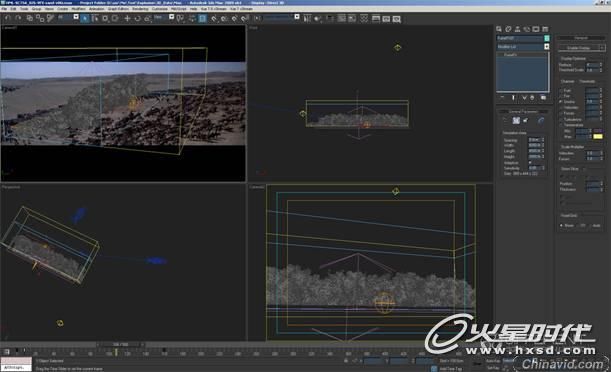The image size is (611, 372).
Task: Open the Create tab in command panel
Action: point(499,29)
